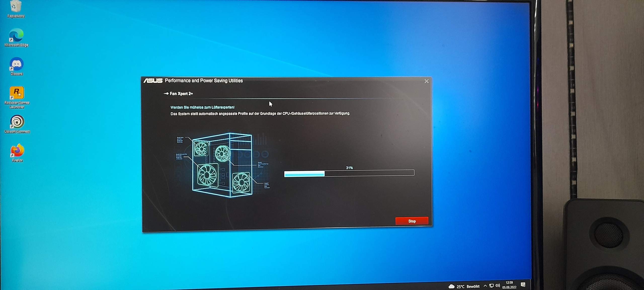Open the Discord desktop shortcut
Screen dimensions: 644x290
tap(17, 66)
